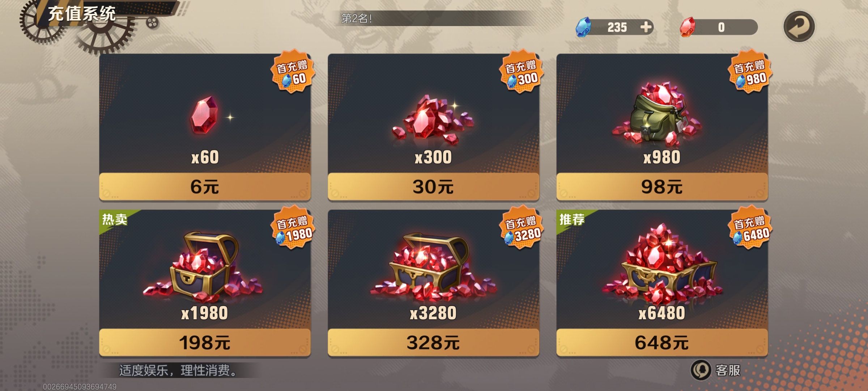Viewport: 868px width, 391px height.
Task: Add blue gems with plus icon
Action: coord(646,27)
